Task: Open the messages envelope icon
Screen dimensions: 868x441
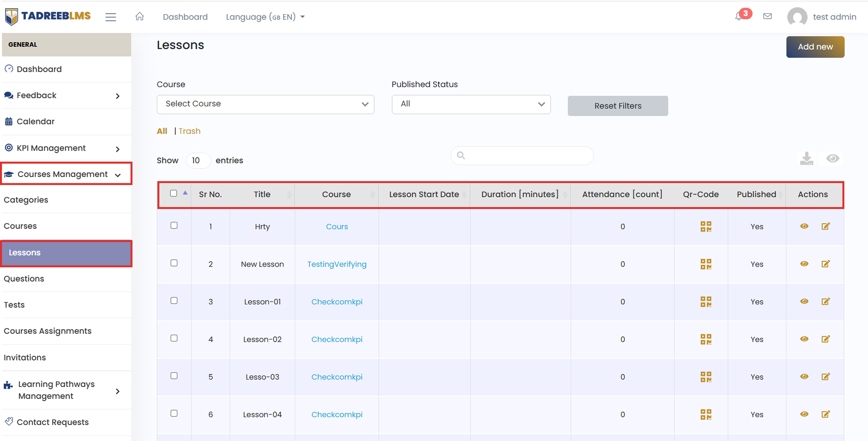Action: pyautogui.click(x=767, y=16)
